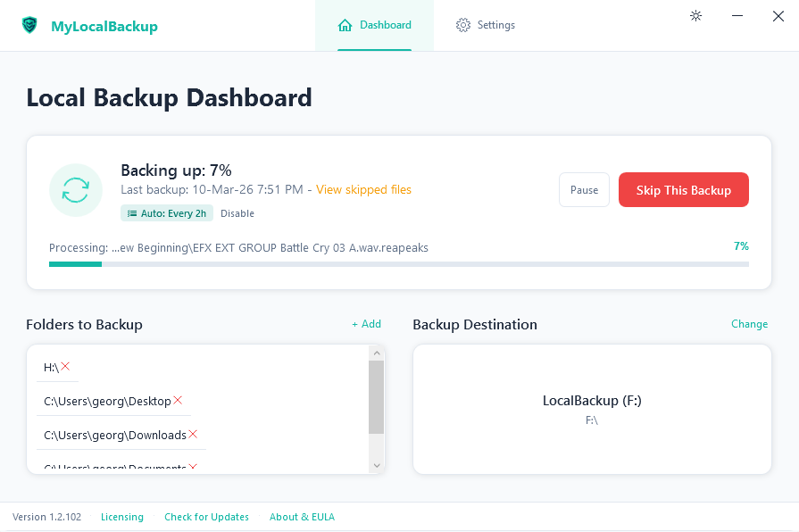Add a new folder to backup
The height and width of the screenshot is (532, 799).
coord(366,324)
